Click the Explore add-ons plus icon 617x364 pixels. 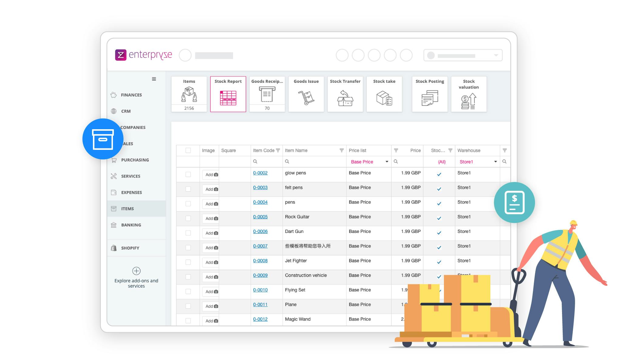click(x=136, y=271)
